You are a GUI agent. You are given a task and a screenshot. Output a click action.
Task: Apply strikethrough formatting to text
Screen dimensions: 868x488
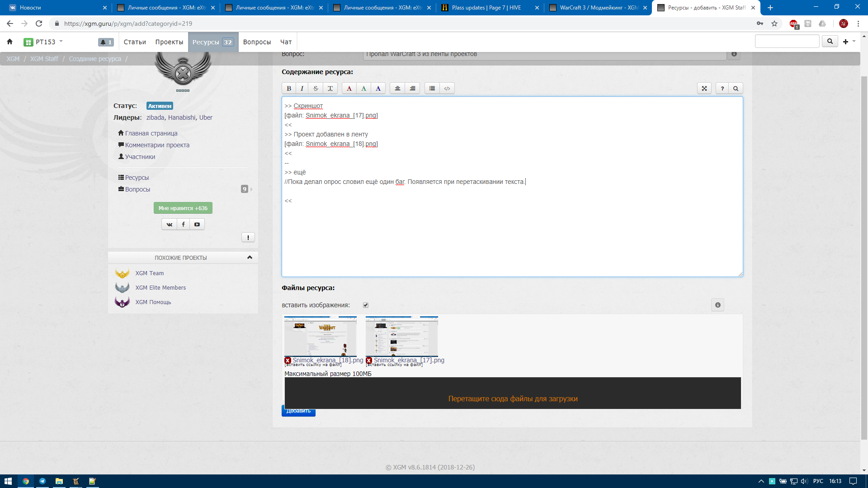pos(316,89)
